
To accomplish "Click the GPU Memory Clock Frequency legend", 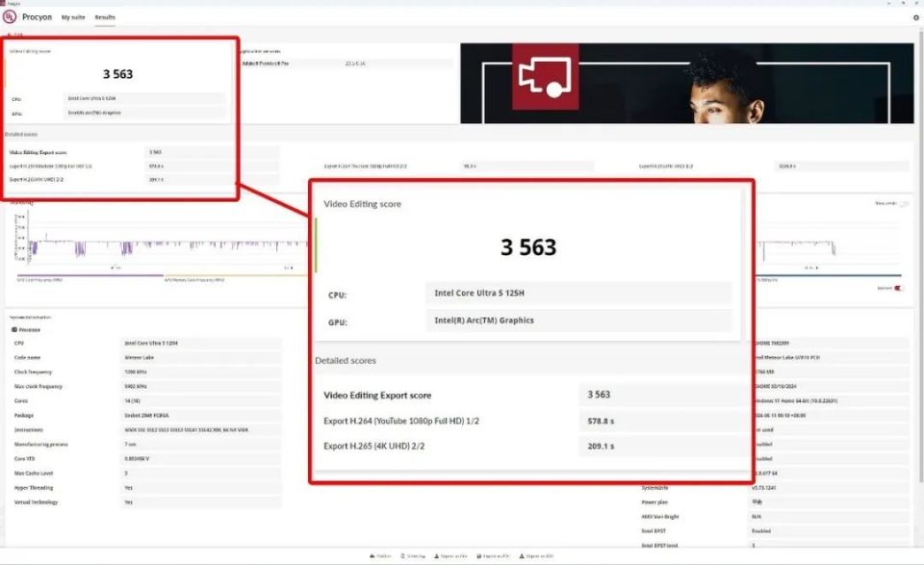I will 194,280.
